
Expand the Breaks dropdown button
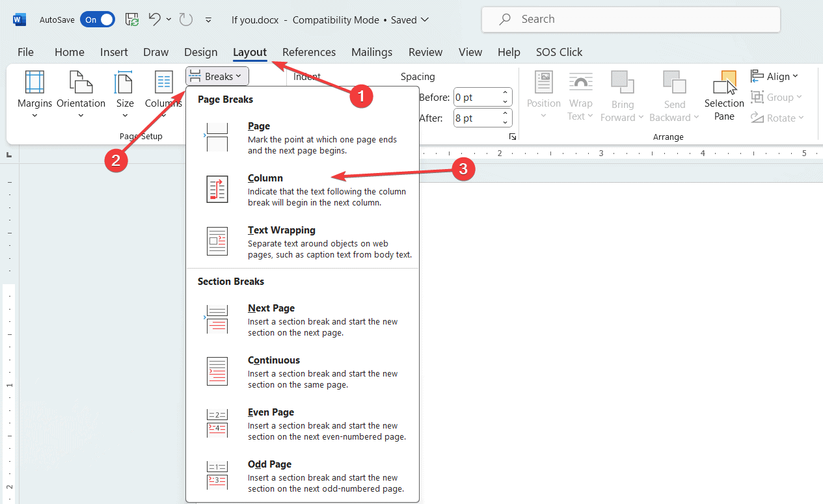click(217, 77)
